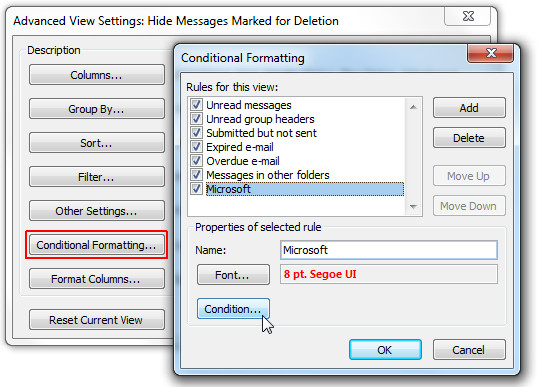Cancel the Conditional Formatting dialog

[469, 350]
